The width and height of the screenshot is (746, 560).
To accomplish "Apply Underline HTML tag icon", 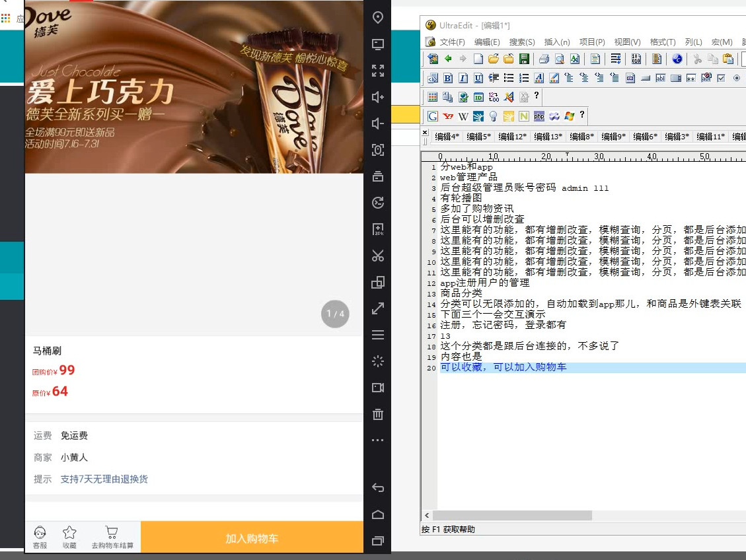I will pos(478,78).
